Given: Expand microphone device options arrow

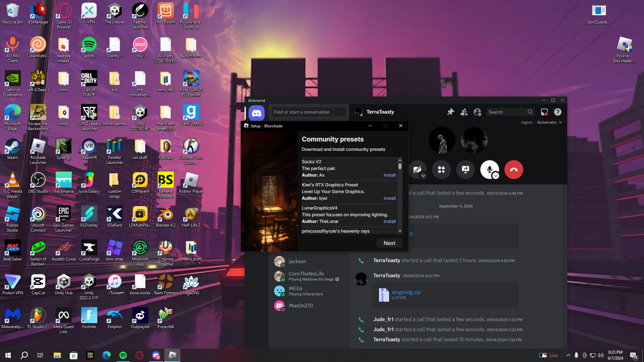Looking at the screenshot, I should 496,176.
